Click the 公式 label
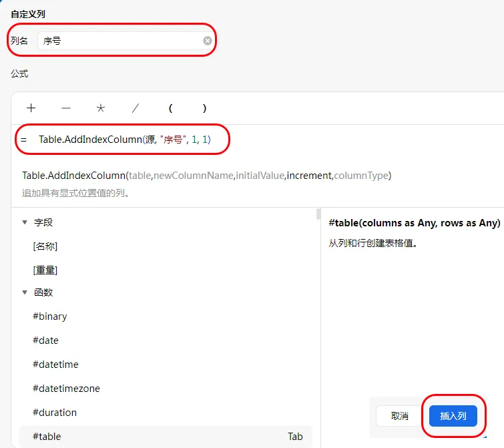 click(19, 73)
